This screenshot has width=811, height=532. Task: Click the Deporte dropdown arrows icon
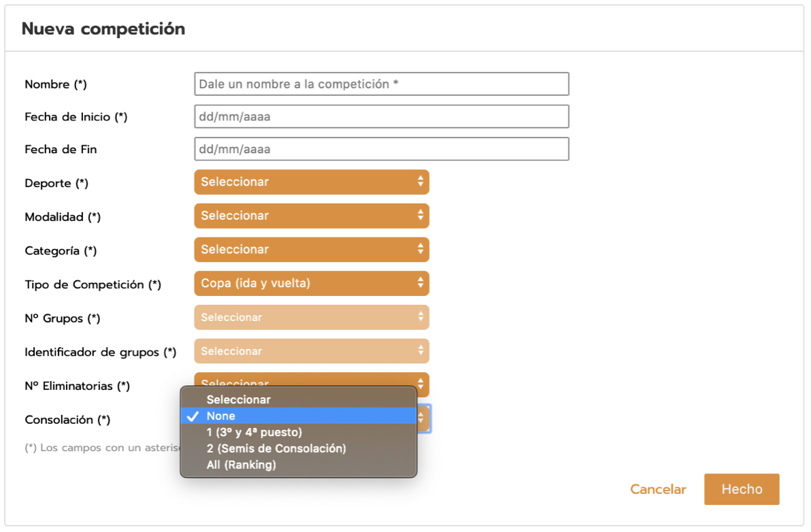420,182
